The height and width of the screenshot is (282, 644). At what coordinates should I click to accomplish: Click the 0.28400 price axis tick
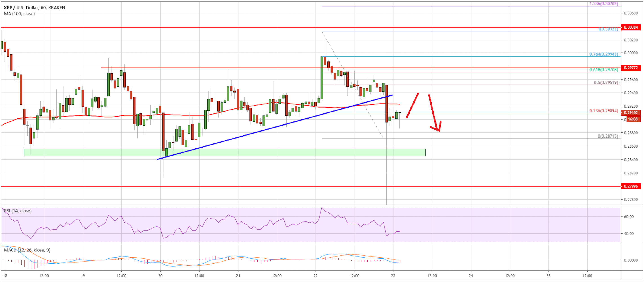point(631,159)
